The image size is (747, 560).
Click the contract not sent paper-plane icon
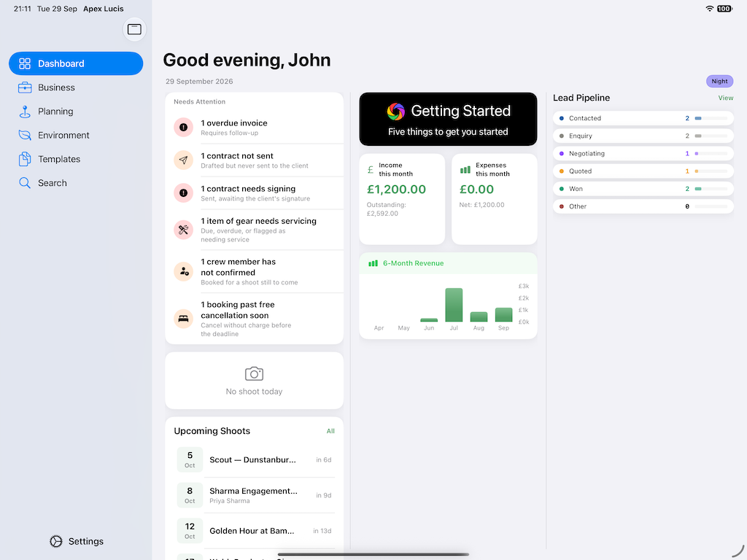point(183,160)
